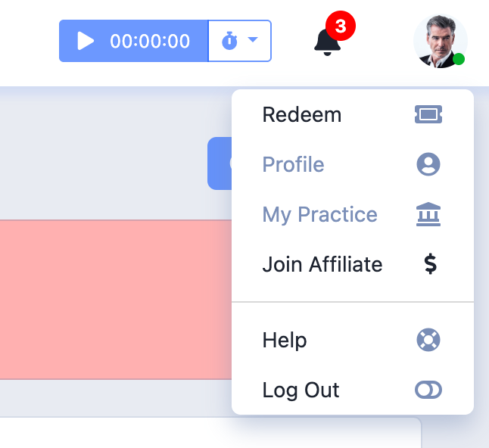Click the green online status dot

point(459,59)
